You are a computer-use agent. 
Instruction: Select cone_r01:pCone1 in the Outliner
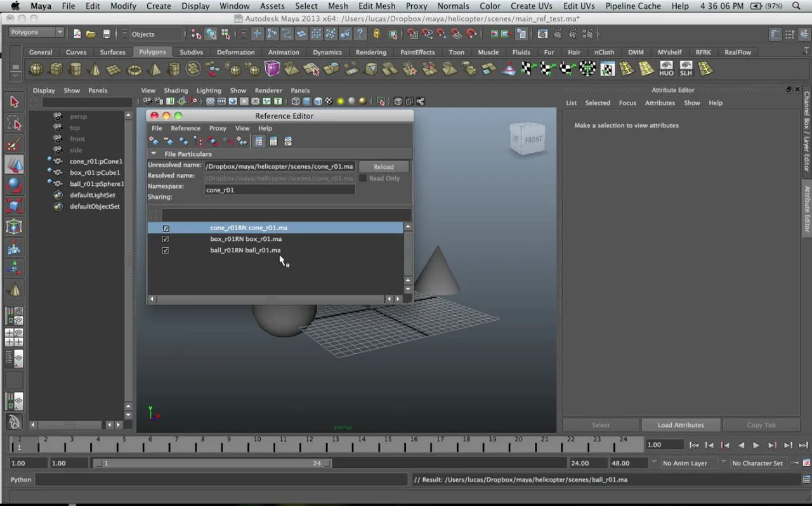(x=96, y=161)
